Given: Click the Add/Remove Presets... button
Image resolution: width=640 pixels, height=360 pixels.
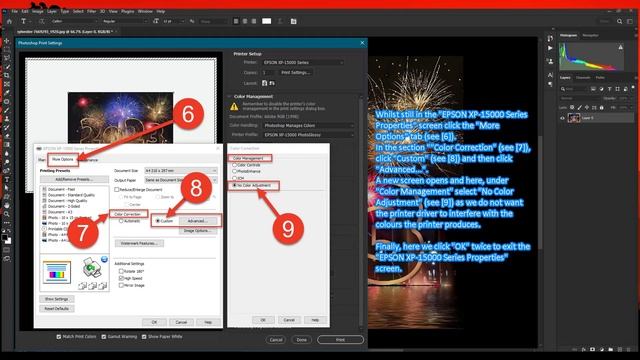Looking at the screenshot, I should pyautogui.click(x=74, y=179).
